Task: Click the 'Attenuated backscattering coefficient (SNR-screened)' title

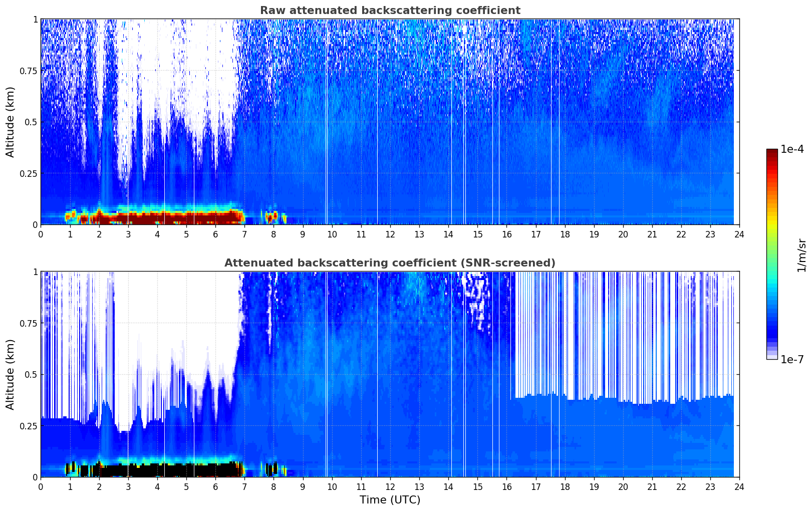Action: (390, 263)
